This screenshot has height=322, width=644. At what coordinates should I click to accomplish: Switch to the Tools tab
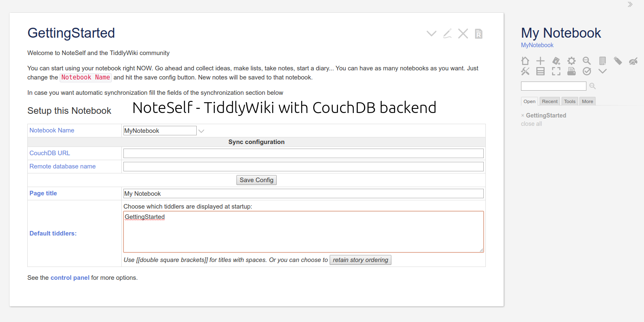click(569, 101)
